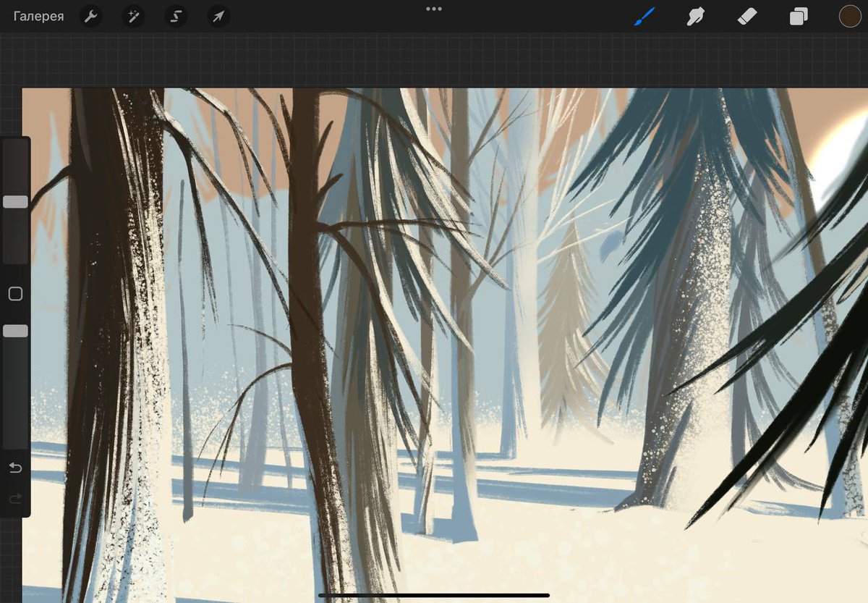Tap the home indicator bar
The width and height of the screenshot is (868, 603).
point(434,595)
